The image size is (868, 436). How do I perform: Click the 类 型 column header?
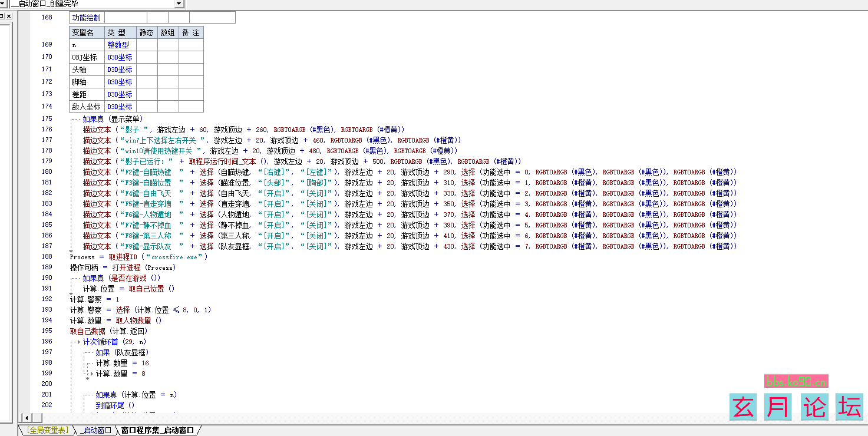121,32
